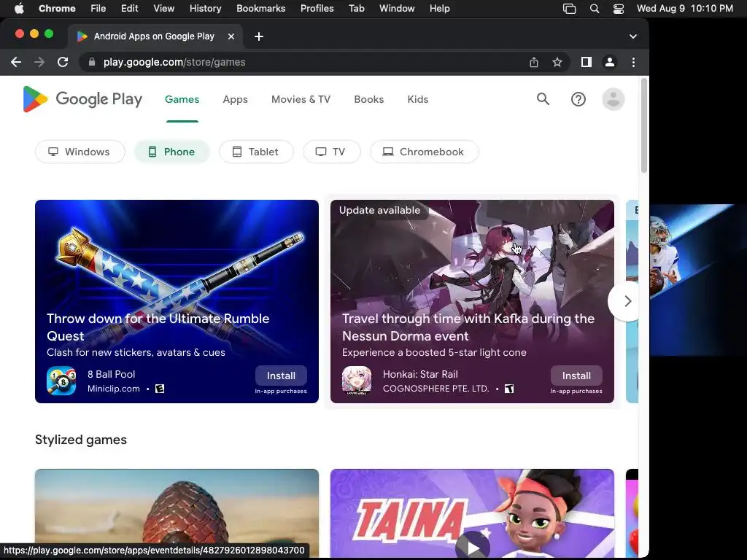Select the Chromebook device filter
747x560 pixels.
[x=425, y=152]
